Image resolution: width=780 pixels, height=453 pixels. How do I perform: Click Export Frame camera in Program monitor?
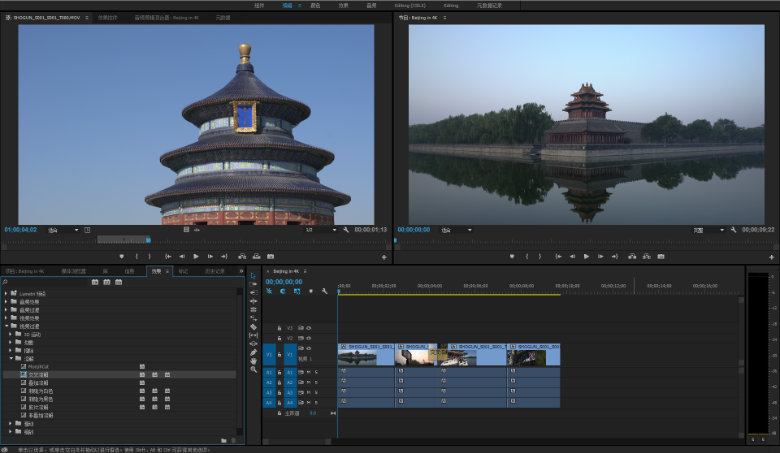661,257
